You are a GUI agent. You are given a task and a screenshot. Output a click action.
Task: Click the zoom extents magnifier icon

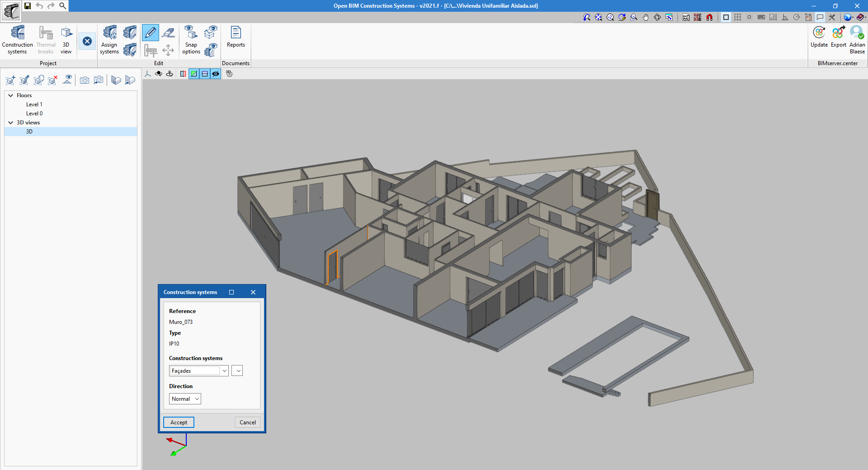click(599, 17)
